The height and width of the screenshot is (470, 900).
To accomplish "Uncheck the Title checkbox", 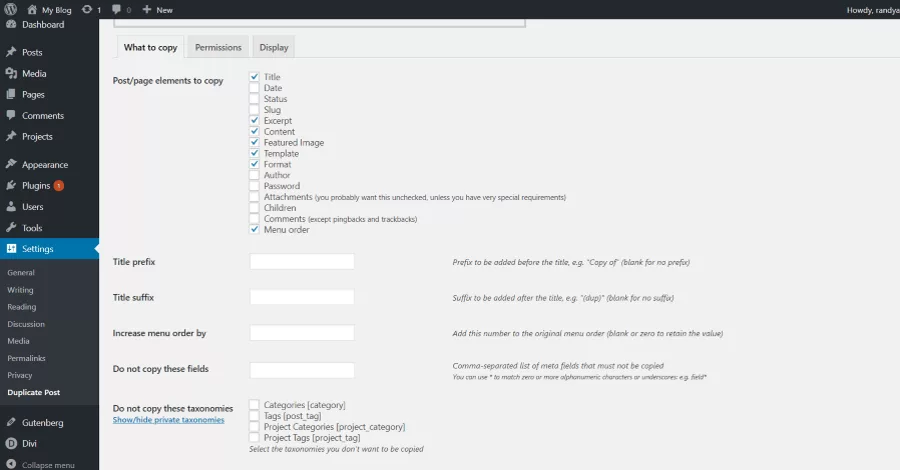I will (x=254, y=76).
